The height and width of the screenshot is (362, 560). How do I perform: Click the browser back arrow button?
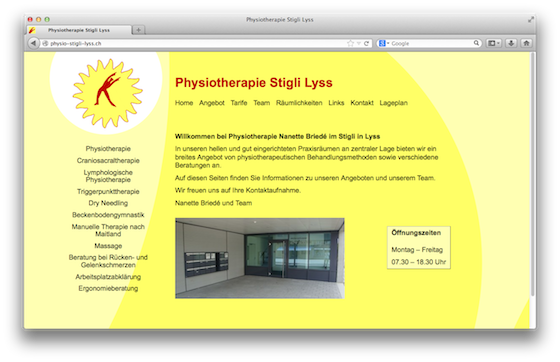33,43
